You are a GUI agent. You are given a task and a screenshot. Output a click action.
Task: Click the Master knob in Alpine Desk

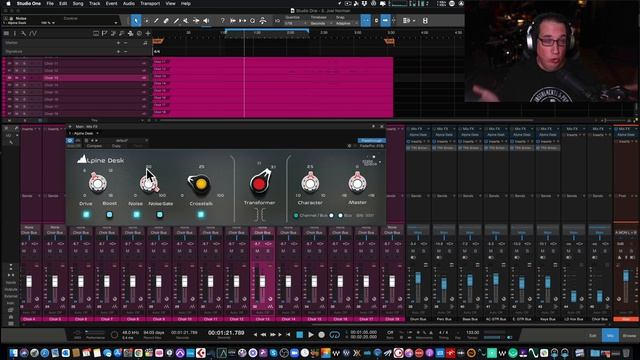tap(357, 183)
